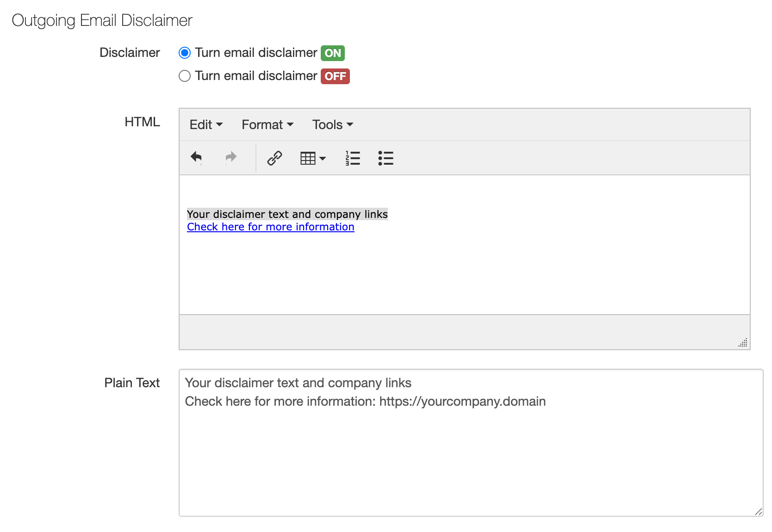
Task: Click the plain text line with https://yourcompany.domain
Action: click(365, 401)
